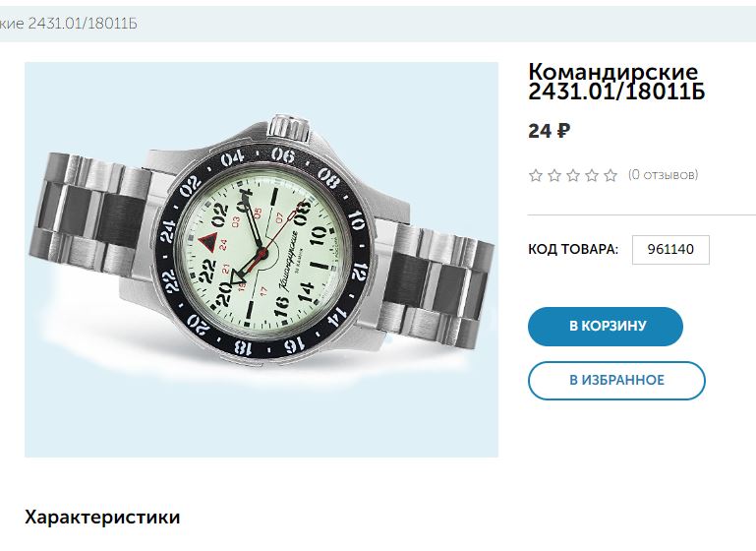Click the Командирские 2431.01/18011Б product title
The image size is (756, 551).
(616, 82)
